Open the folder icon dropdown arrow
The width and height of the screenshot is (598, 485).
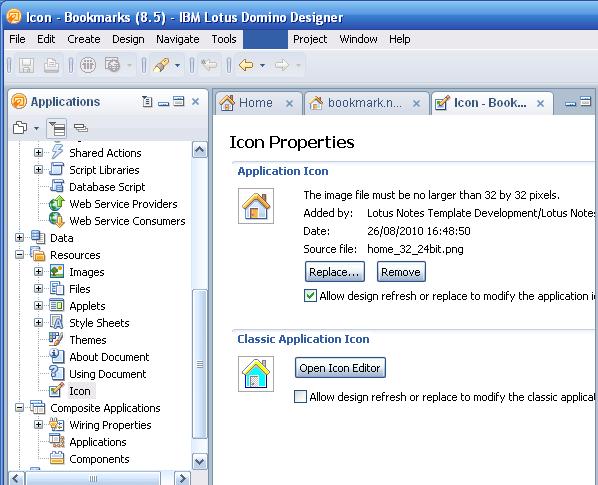click(36, 128)
